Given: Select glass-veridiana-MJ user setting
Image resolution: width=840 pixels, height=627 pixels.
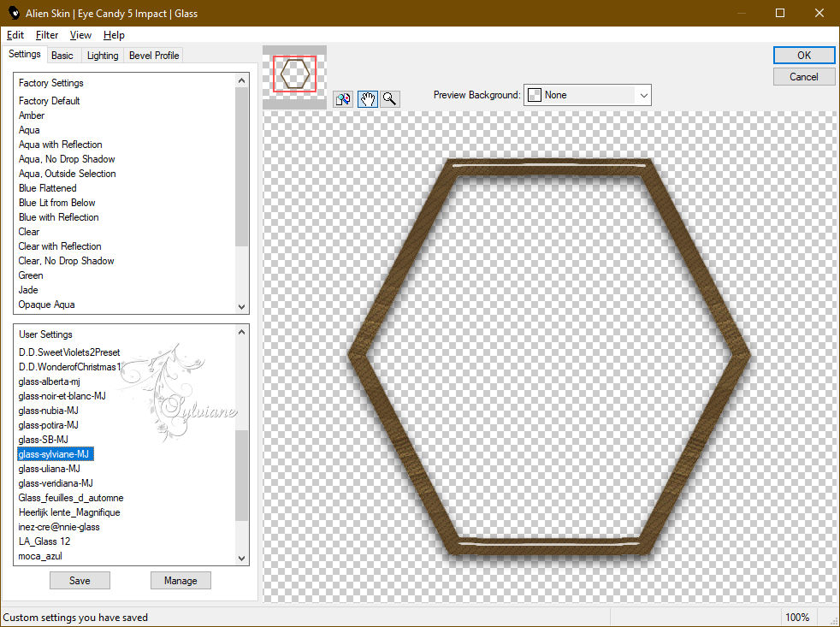Looking at the screenshot, I should point(56,482).
